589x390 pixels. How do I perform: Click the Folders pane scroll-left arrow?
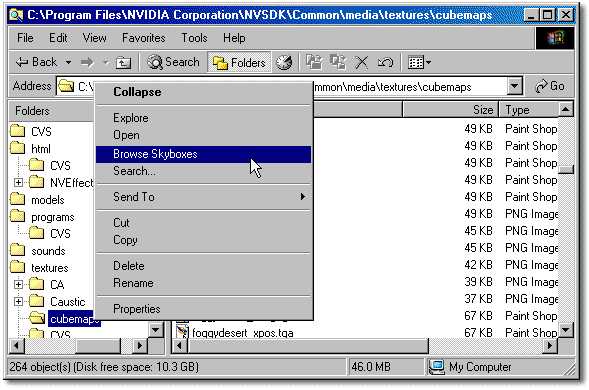[16, 345]
